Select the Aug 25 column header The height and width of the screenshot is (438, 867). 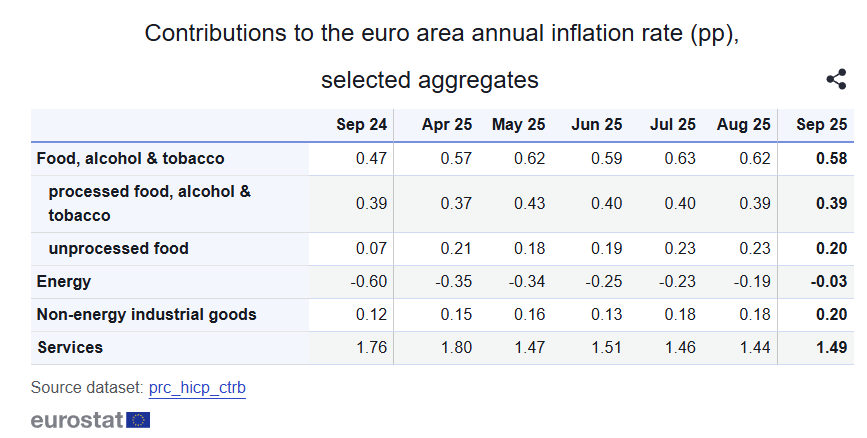coord(744,125)
